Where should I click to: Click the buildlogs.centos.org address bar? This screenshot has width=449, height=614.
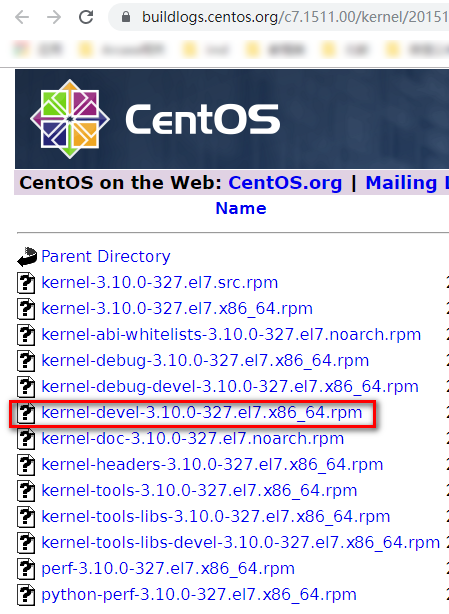click(x=279, y=17)
